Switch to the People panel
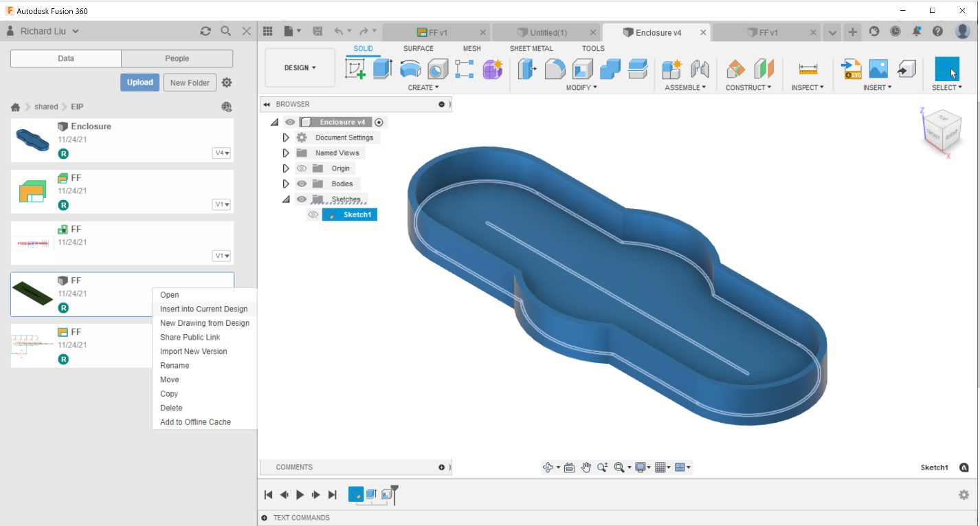Image resolution: width=980 pixels, height=526 pixels. [x=177, y=58]
